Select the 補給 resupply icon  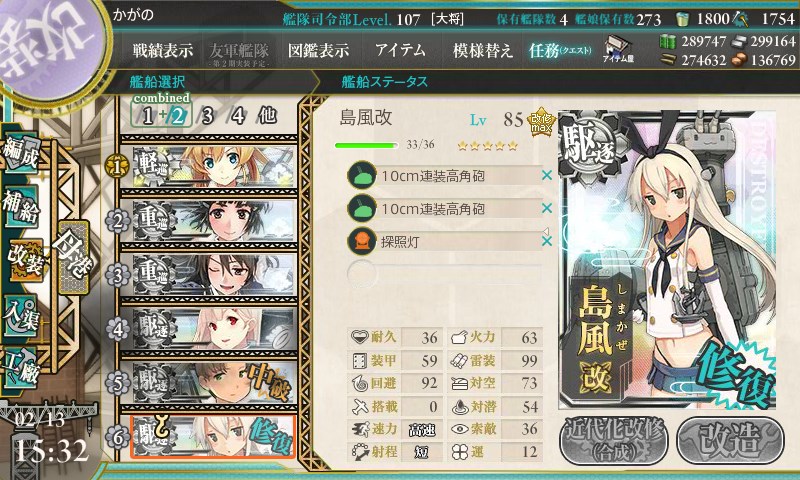[x=21, y=205]
